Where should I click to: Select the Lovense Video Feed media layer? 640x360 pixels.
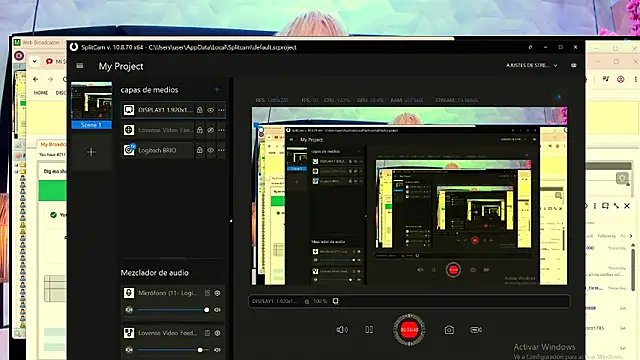point(173,130)
